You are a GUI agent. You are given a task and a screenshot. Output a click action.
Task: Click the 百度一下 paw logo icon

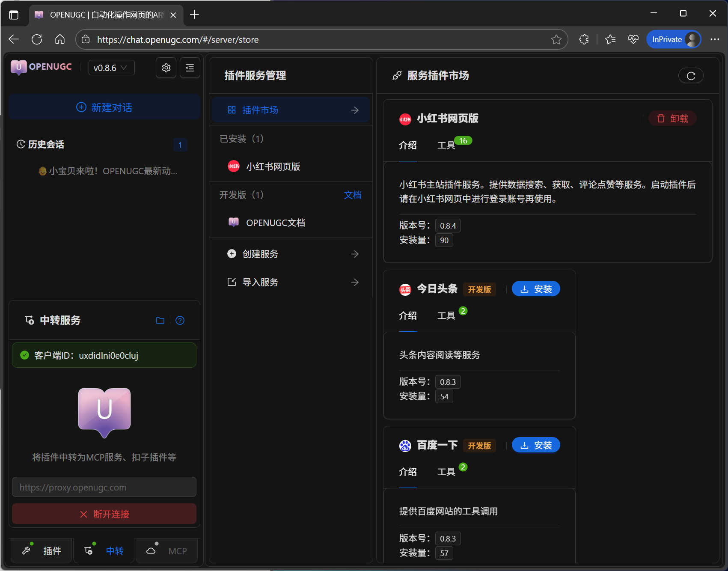(405, 446)
